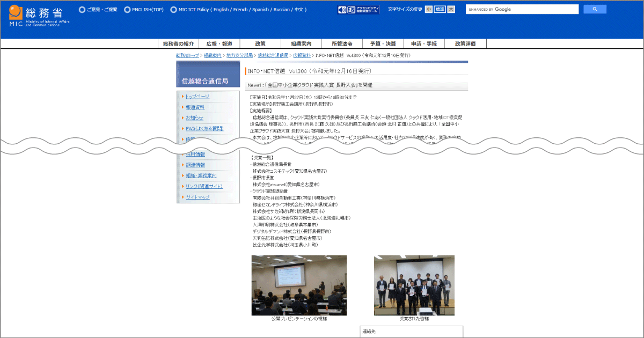The width and height of the screenshot is (644, 338).
Task: Open FAQ(よくある質問) in the sidebar
Action: pyautogui.click(x=204, y=129)
